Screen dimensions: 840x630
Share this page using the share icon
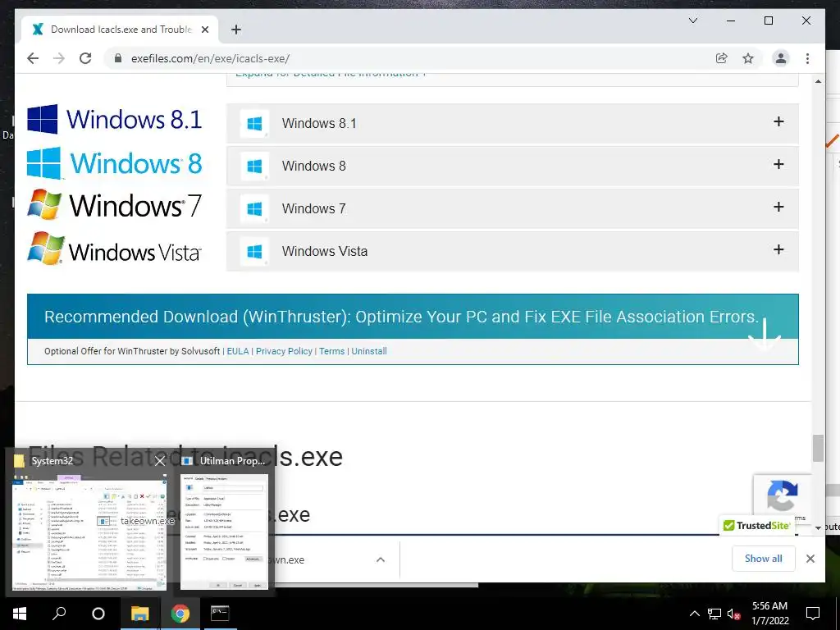[x=722, y=58]
